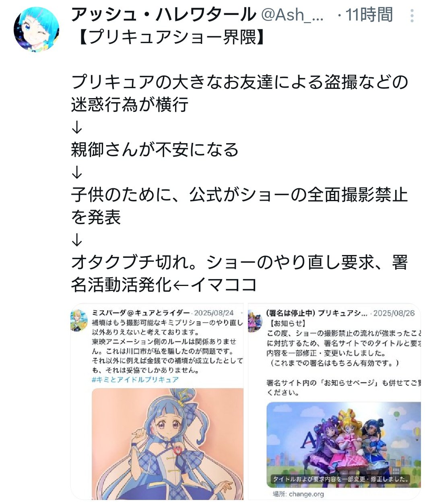Open the change.org source label
Screen dimensions: 427x504
[298, 494]
